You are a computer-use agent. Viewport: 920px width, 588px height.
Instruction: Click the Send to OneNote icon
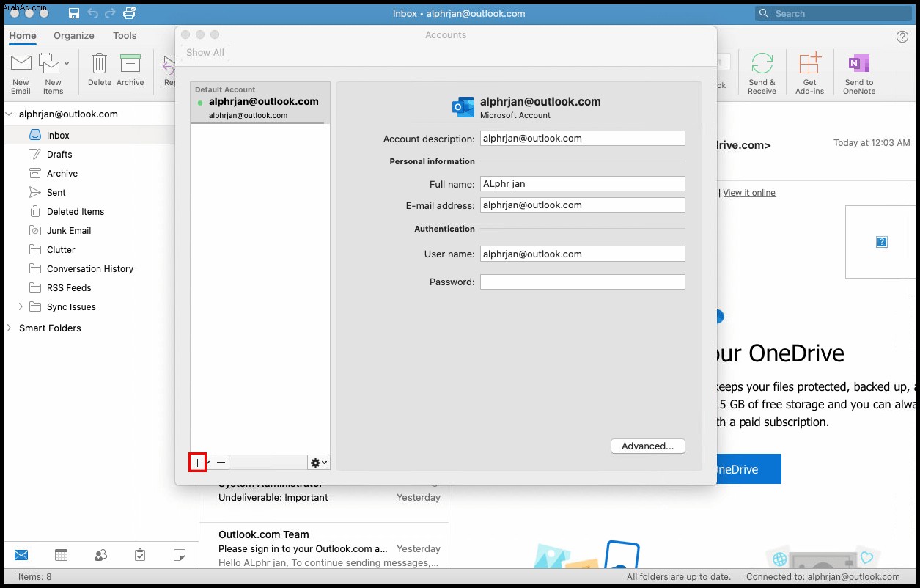tap(858, 64)
